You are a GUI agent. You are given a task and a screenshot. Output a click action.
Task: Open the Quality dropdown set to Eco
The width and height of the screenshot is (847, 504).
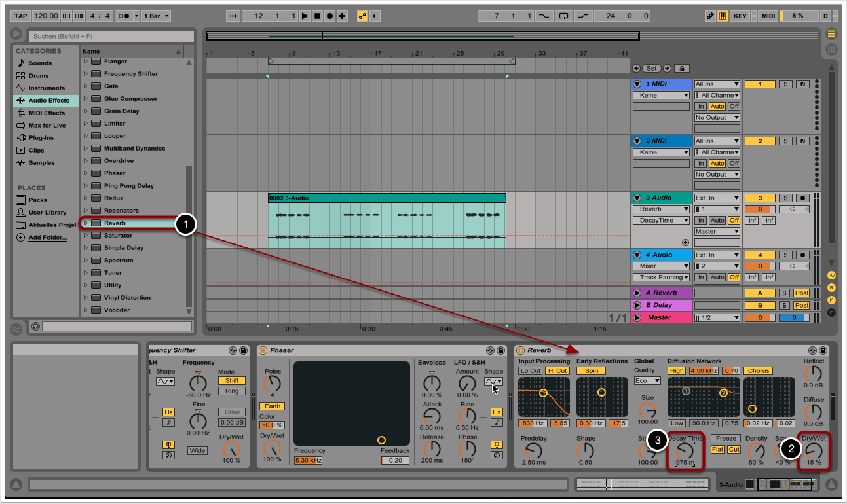coord(647,381)
